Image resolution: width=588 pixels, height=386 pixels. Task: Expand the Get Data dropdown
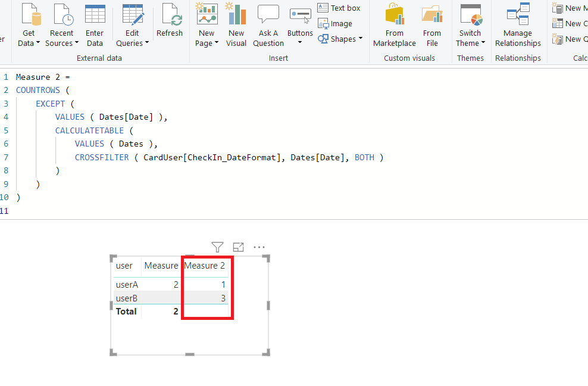[x=38, y=43]
